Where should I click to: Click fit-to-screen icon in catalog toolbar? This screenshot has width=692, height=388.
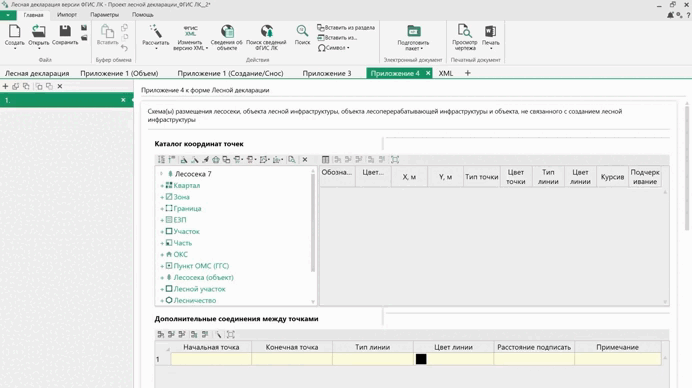(x=395, y=159)
